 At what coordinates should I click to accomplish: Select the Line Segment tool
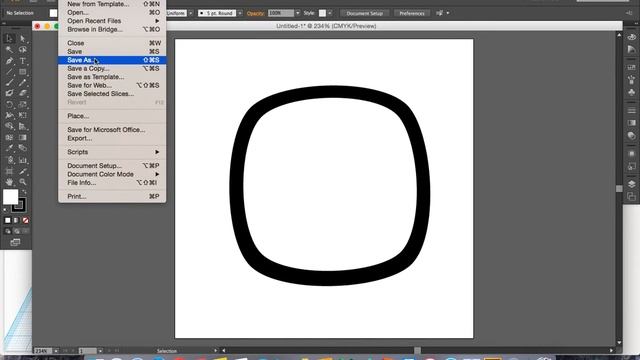(x=9, y=72)
